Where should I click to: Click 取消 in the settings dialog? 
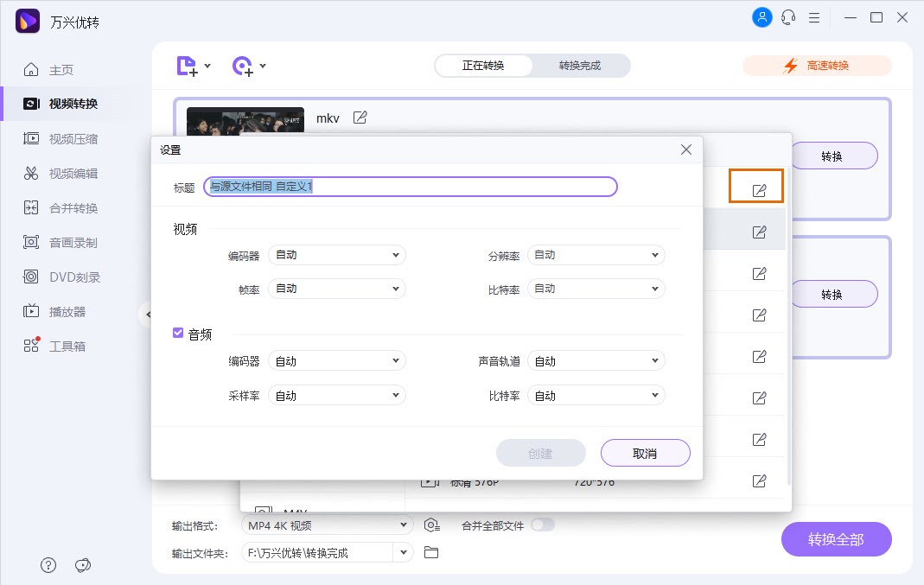coord(645,453)
